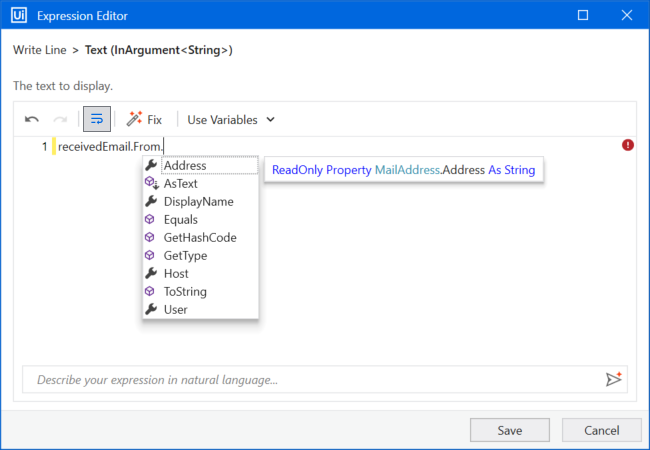Viewport: 650px width, 450px height.
Task: Click the send prompt arrow icon
Action: coord(614,379)
